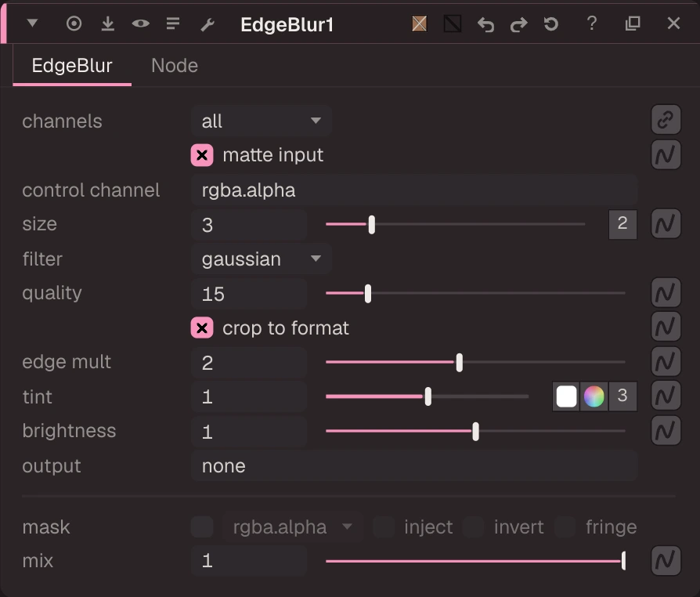The width and height of the screenshot is (700, 597).
Task: Click the quality slider handle
Action: point(368,294)
